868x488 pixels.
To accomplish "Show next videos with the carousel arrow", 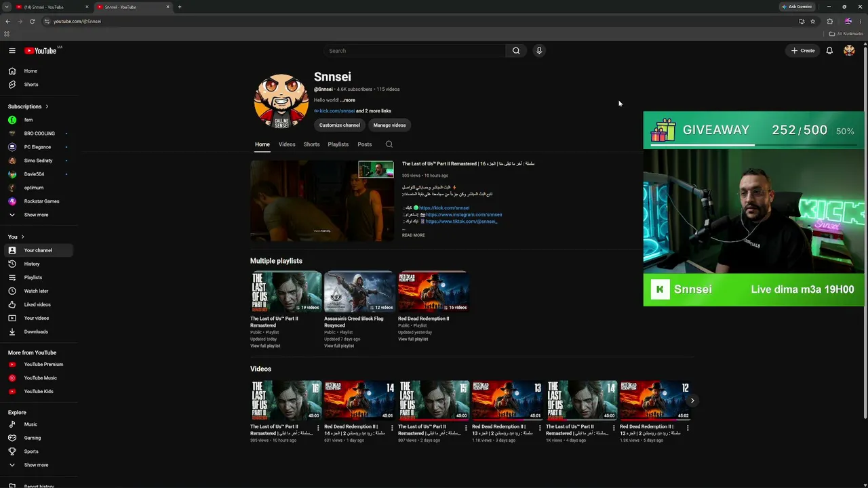I will pos(692,401).
